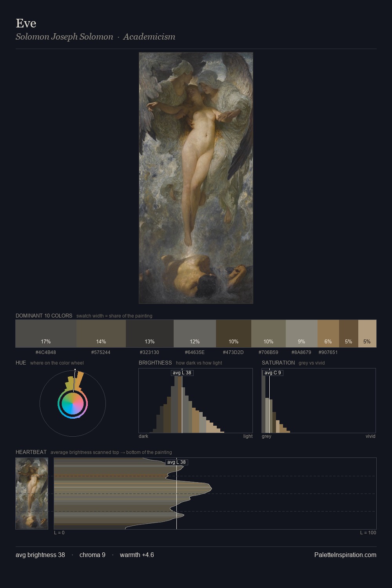Image resolution: width=392 pixels, height=588 pixels.
Task: Click the "SATURATION" section heading
Action: click(x=278, y=363)
